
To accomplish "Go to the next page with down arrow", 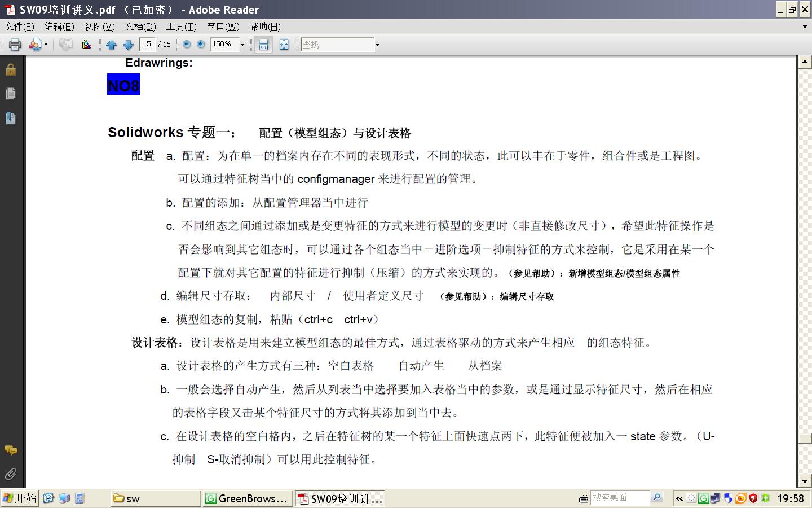I will [x=129, y=45].
